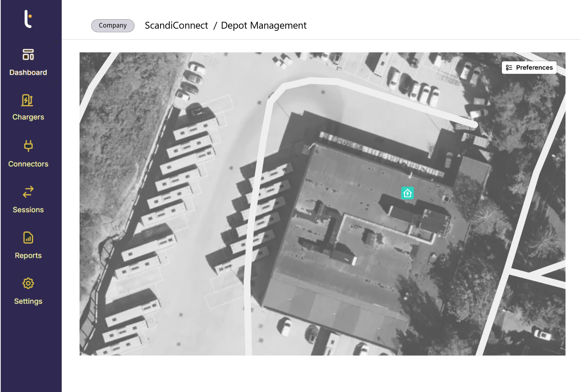Click the Preferences list icon
This screenshot has height=392, width=581.
[509, 68]
